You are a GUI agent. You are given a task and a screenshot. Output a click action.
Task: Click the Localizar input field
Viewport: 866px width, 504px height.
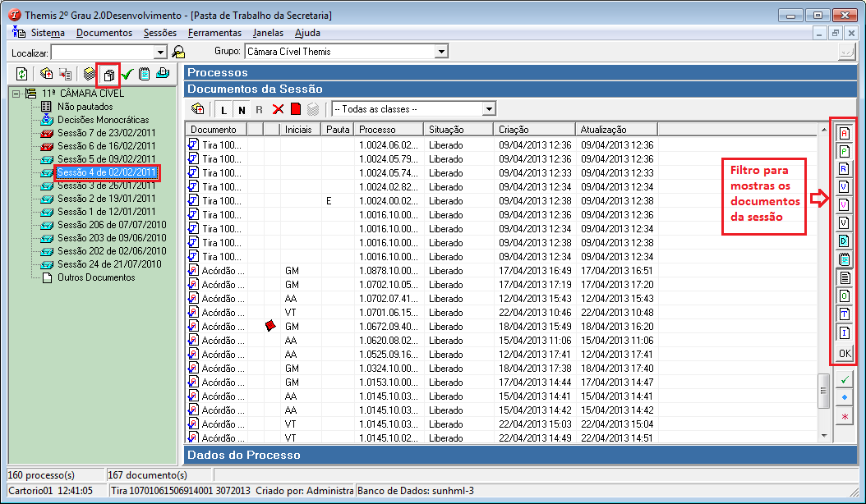(104, 53)
